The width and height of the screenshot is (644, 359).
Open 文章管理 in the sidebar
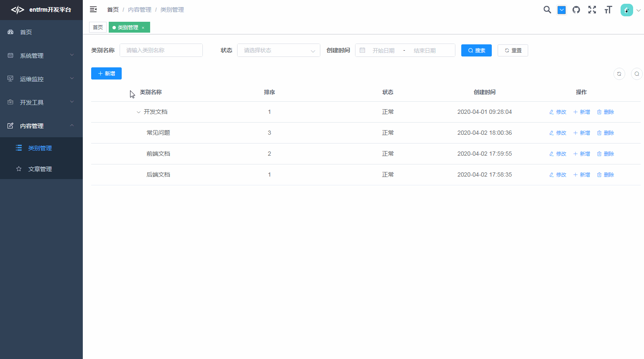tap(41, 169)
